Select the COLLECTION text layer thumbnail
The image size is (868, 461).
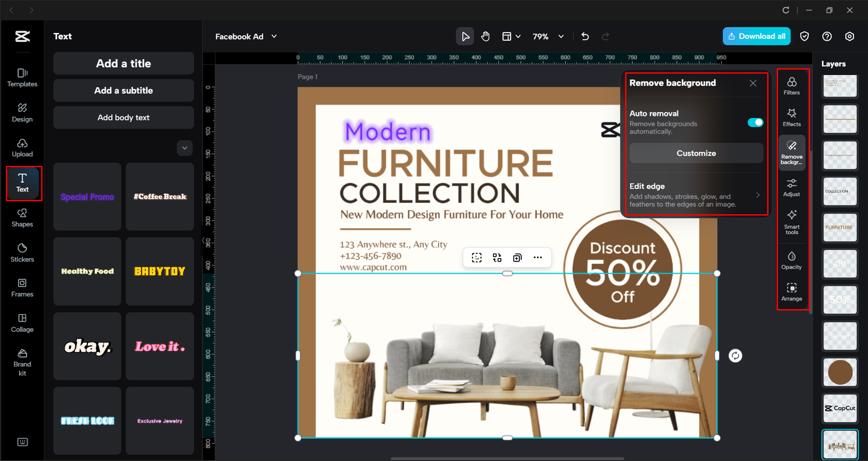pyautogui.click(x=840, y=191)
